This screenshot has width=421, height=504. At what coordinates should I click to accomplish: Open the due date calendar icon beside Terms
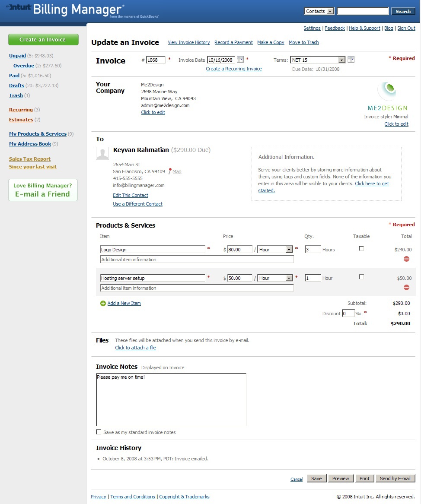click(351, 60)
